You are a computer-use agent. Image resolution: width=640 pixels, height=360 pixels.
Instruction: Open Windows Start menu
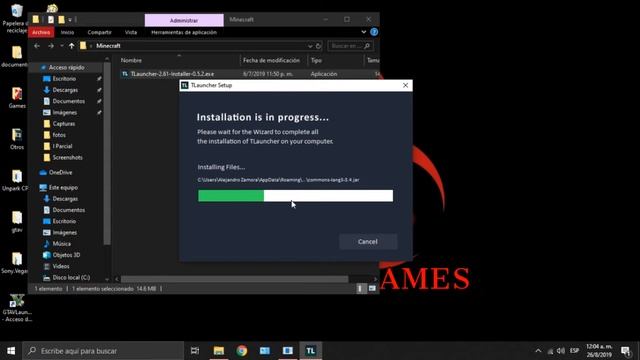(11, 351)
